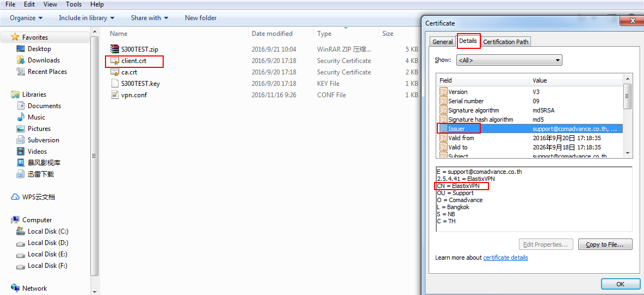This screenshot has height=295, width=644.
Task: Click the 迅雷下载 library icon
Action: pos(21,174)
